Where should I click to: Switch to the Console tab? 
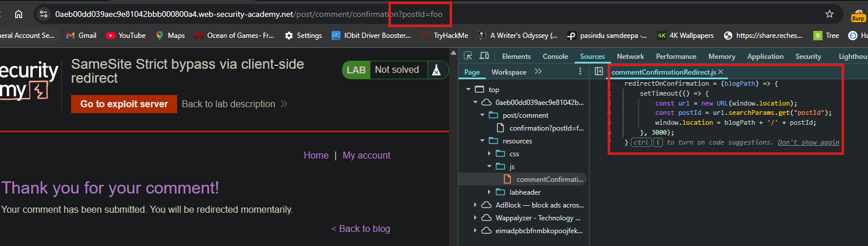coord(555,57)
